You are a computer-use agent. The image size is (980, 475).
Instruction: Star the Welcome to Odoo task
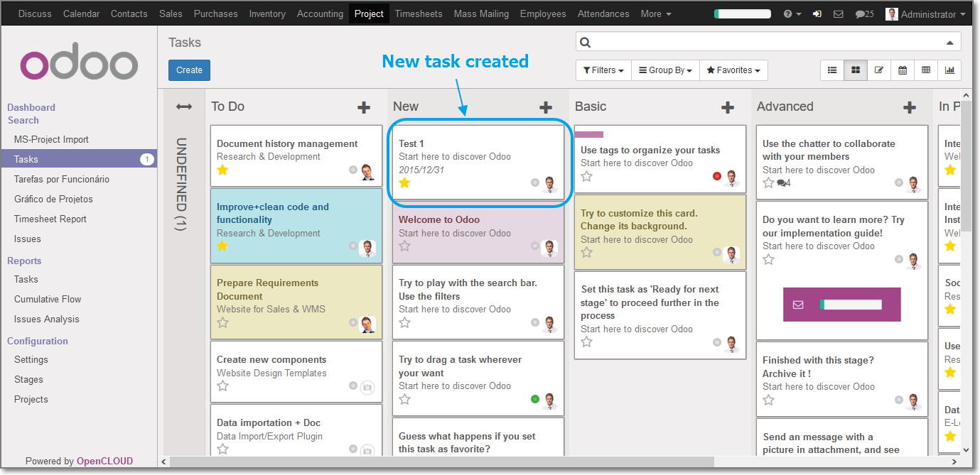pos(404,246)
